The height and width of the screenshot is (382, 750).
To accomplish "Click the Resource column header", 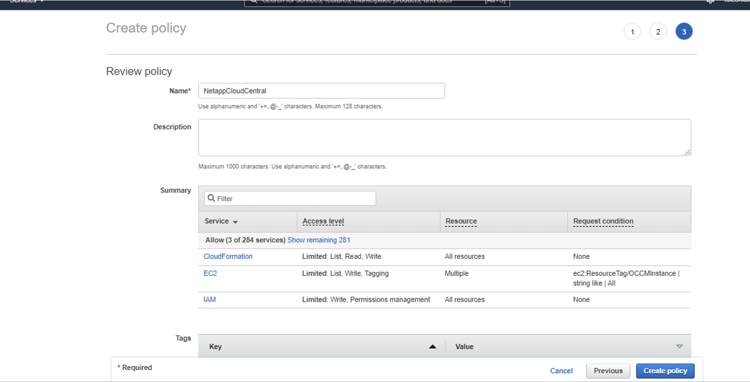I will (x=461, y=221).
